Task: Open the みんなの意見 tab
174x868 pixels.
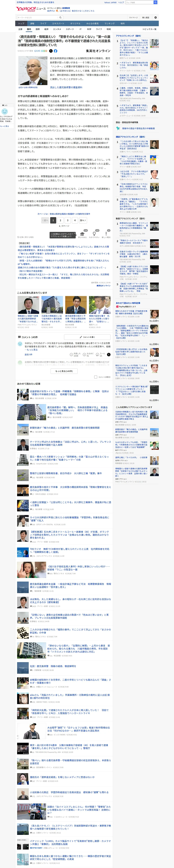Action: [x=92, y=24]
